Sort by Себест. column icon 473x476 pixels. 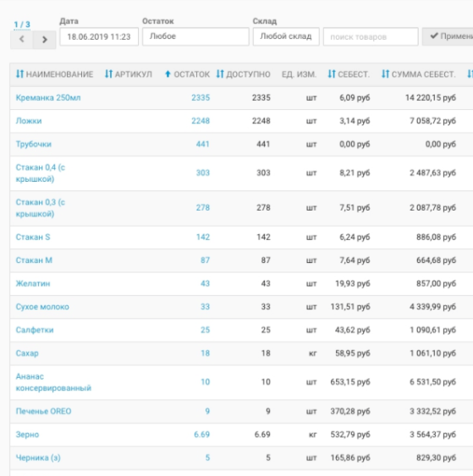click(332, 74)
